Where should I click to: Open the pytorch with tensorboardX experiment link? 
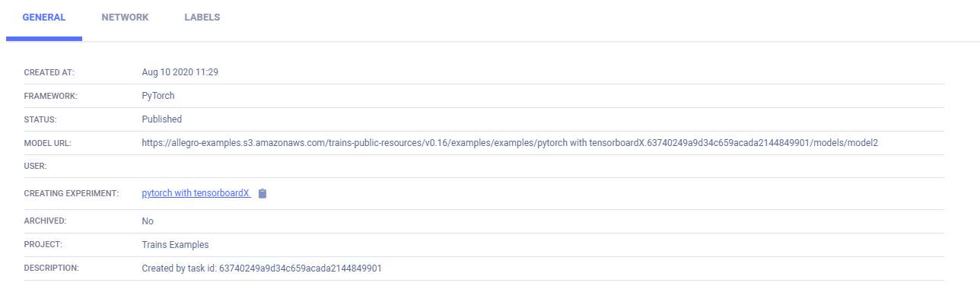(x=196, y=193)
